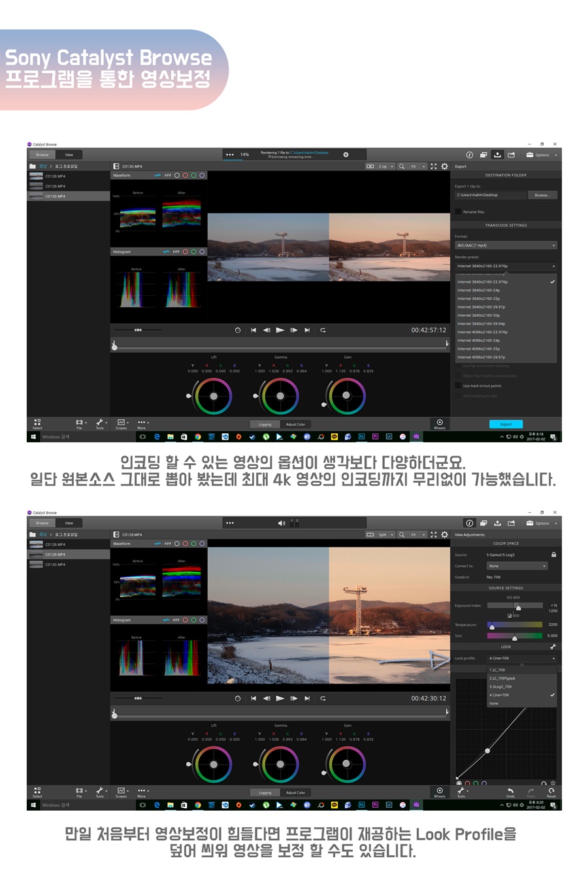Image resolution: width=588 pixels, height=882 pixels.
Task: Click the Share icon in Export window toolbar
Action: pos(512,155)
